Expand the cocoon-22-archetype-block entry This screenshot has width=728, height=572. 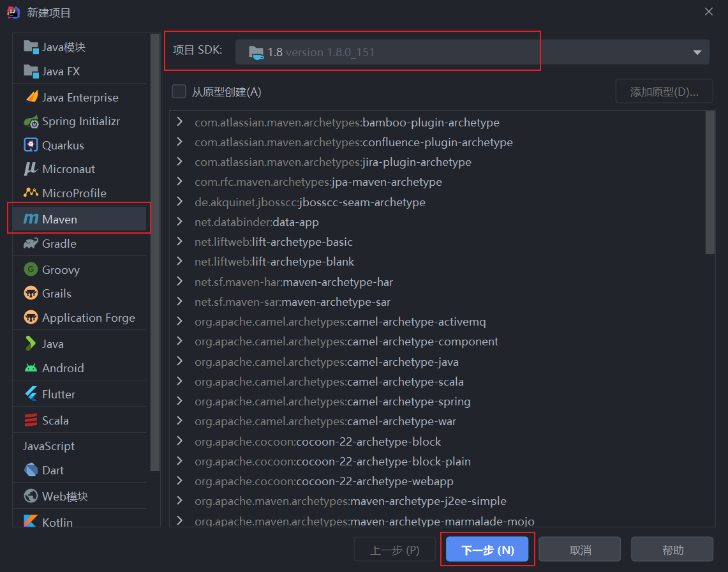coord(180,441)
